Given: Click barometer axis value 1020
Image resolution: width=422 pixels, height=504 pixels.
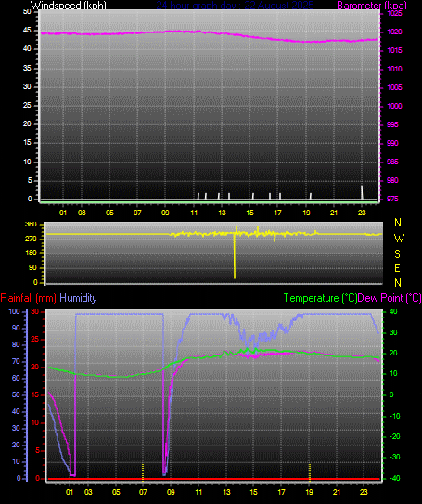Looking at the screenshot, I should coord(394,32).
